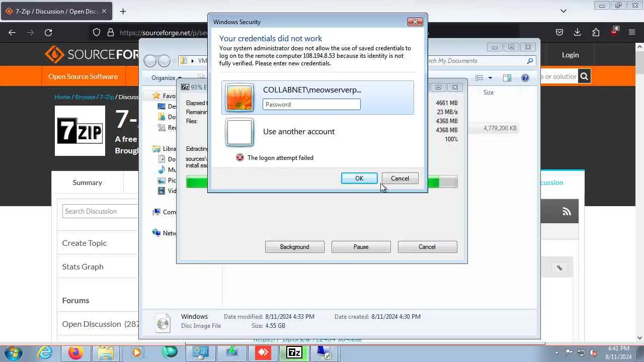Image resolution: width=644 pixels, height=362 pixels.
Task: Click the Explorer search magnifier icon
Action: (x=530, y=61)
